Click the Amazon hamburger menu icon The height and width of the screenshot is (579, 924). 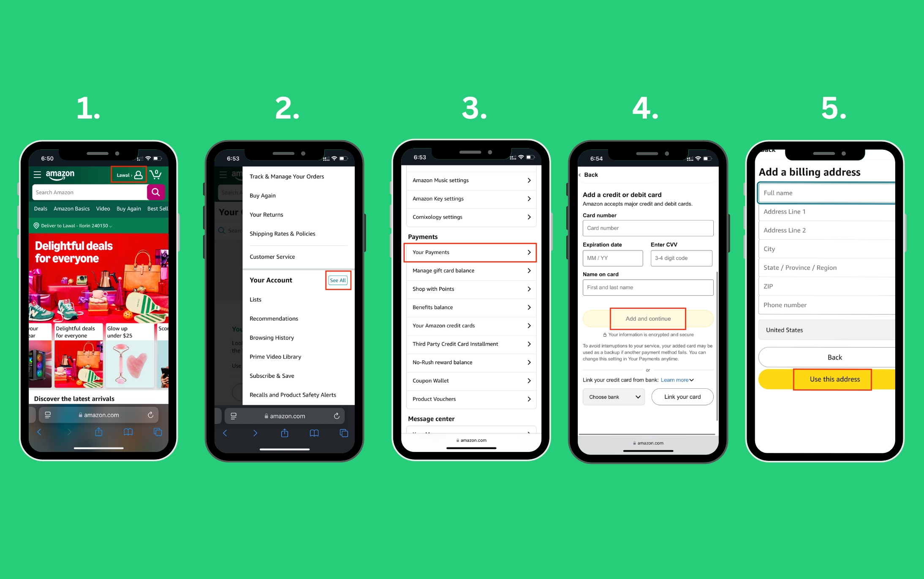pyautogui.click(x=37, y=175)
